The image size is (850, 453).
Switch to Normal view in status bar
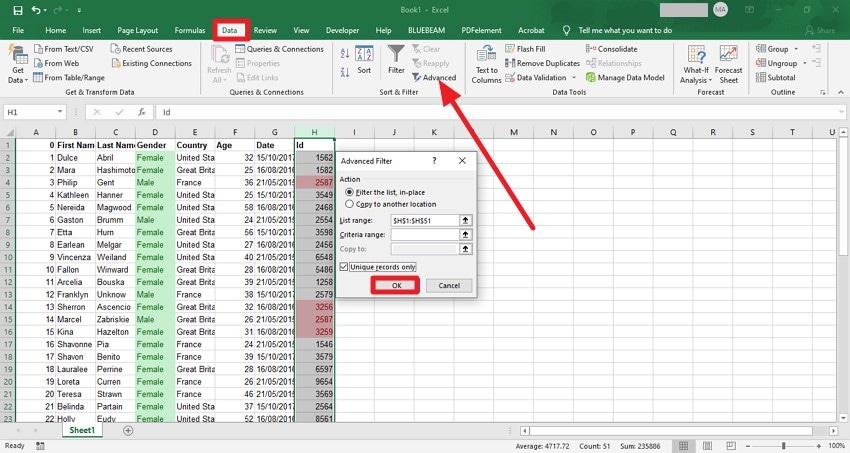click(x=684, y=446)
